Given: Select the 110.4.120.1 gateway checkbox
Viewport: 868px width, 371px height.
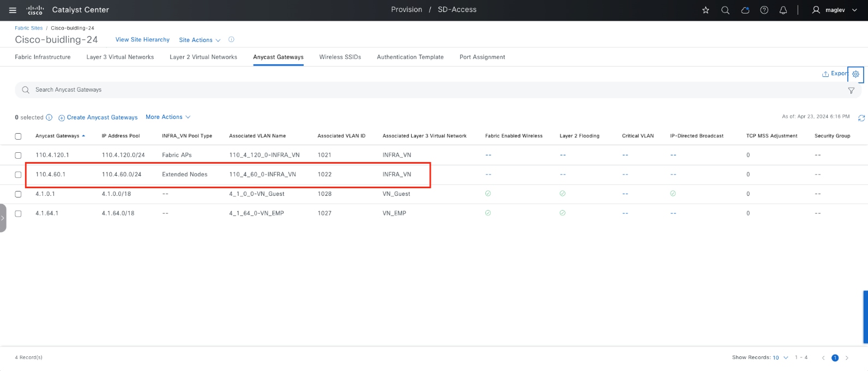Looking at the screenshot, I should (x=18, y=155).
